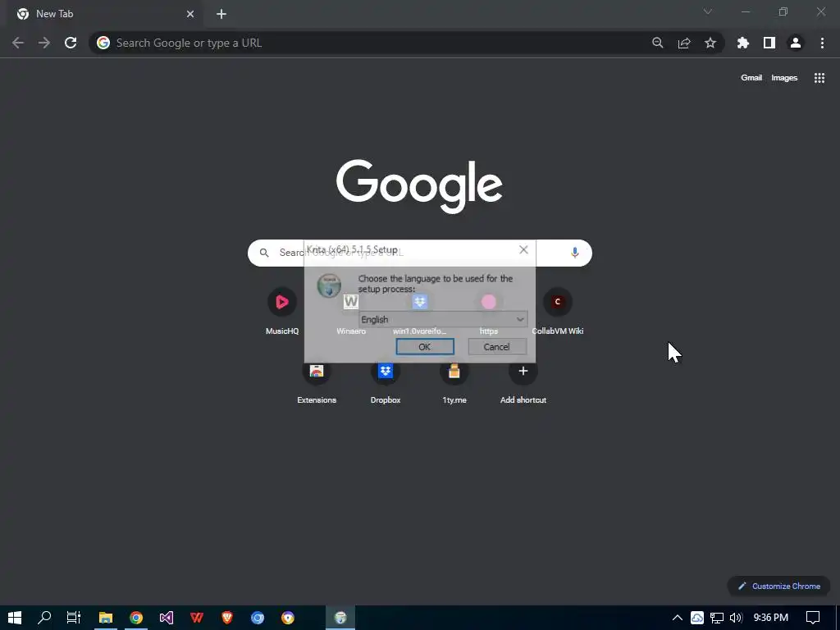Click the voice search microphone
Image resolution: width=840 pixels, height=630 pixels.
pyautogui.click(x=575, y=253)
